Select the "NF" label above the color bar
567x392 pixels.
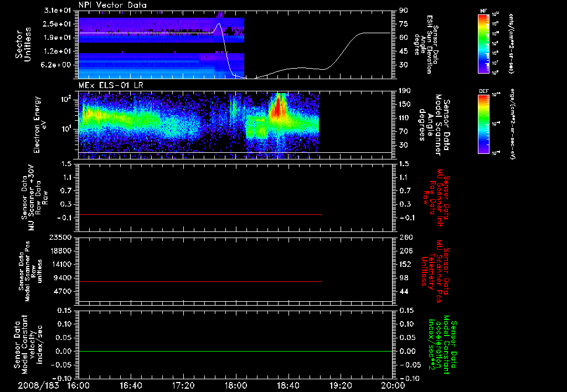484,11
